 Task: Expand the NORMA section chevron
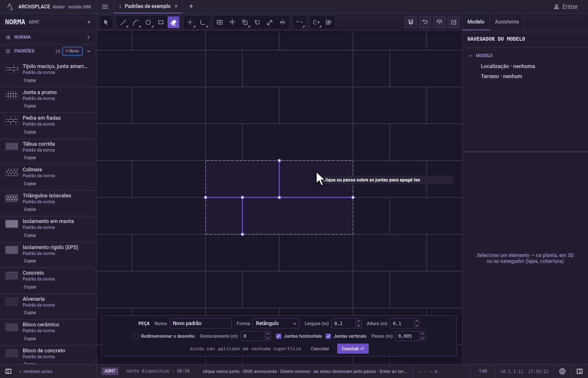89,37
